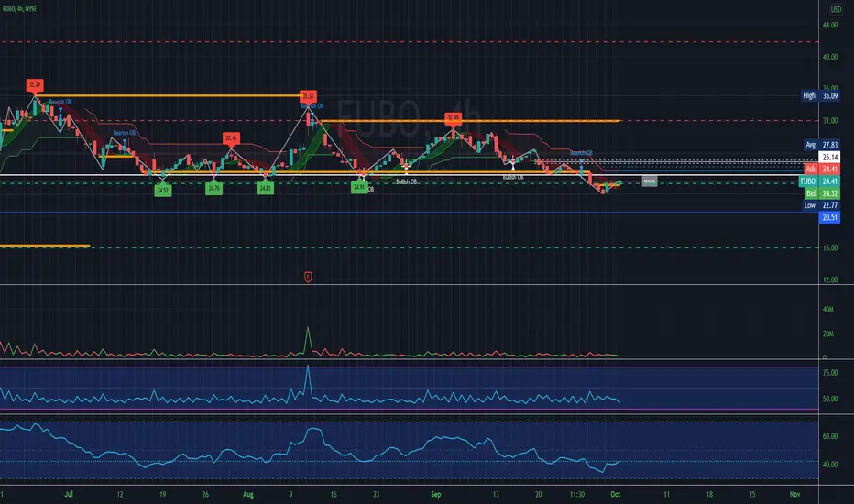This screenshot has width=854, height=504.
Task: Click the Bearish OB label in late September
Action: click(x=581, y=153)
